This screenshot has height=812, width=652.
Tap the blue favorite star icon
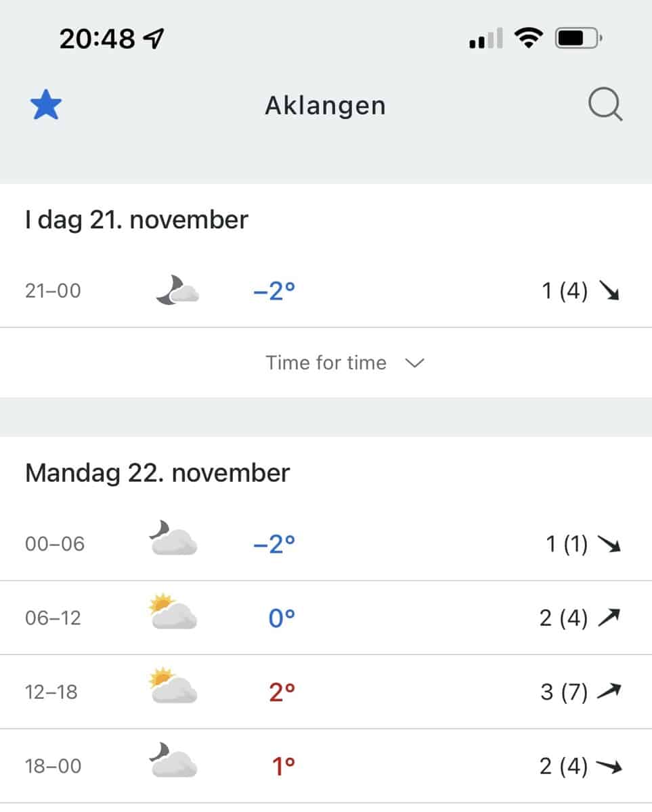pos(46,106)
